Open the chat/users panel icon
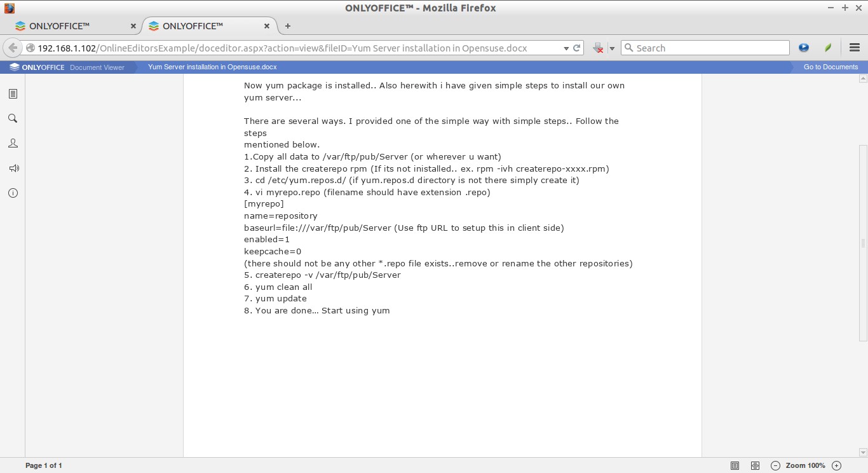This screenshot has width=868, height=473. pos(13,144)
